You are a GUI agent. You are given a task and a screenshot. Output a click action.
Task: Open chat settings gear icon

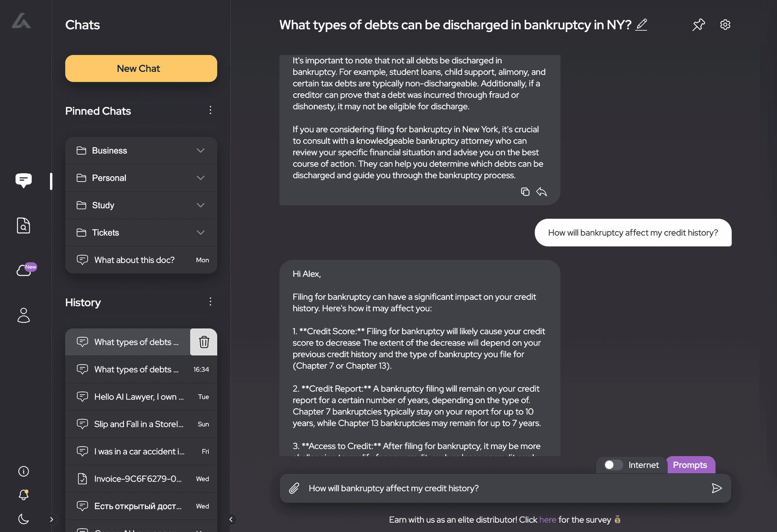click(x=725, y=25)
